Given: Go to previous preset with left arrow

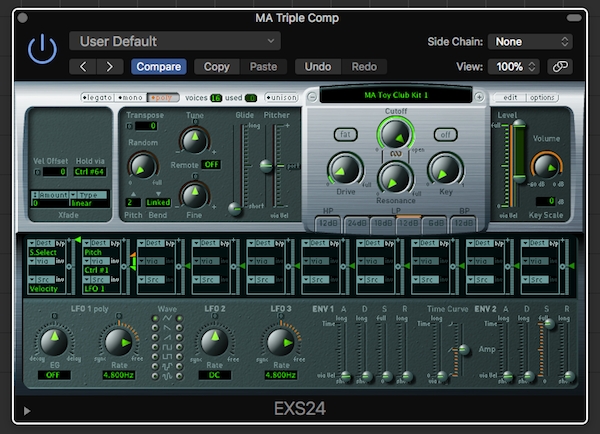Looking at the screenshot, I should [83, 67].
